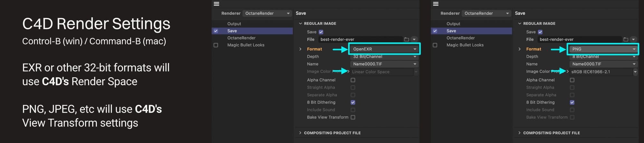The height and width of the screenshot is (143, 644).
Task: Select OctaneRender settings in right panel list
Action: pyautogui.click(x=461, y=38)
